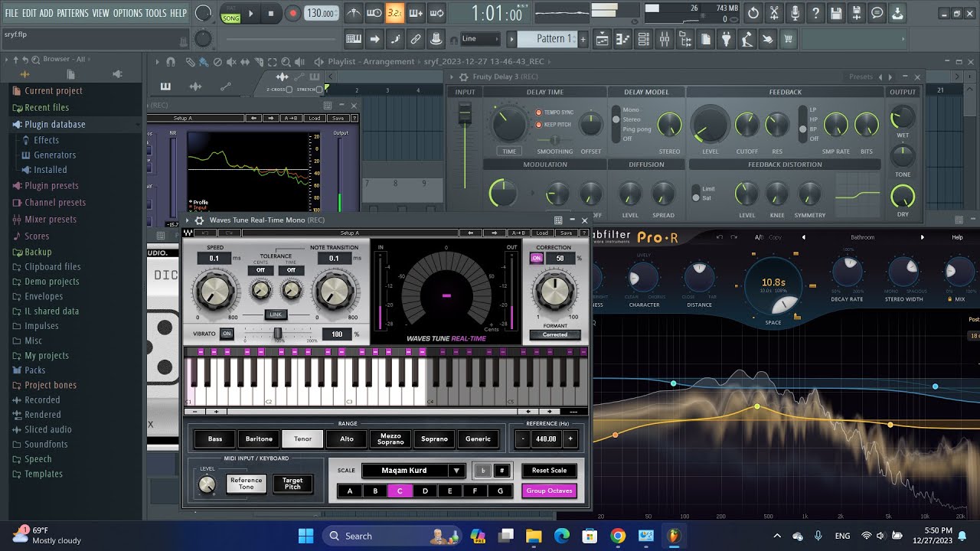Screen dimensions: 980x551
Task: Open the PATTERNS menu
Action: pyautogui.click(x=73, y=13)
